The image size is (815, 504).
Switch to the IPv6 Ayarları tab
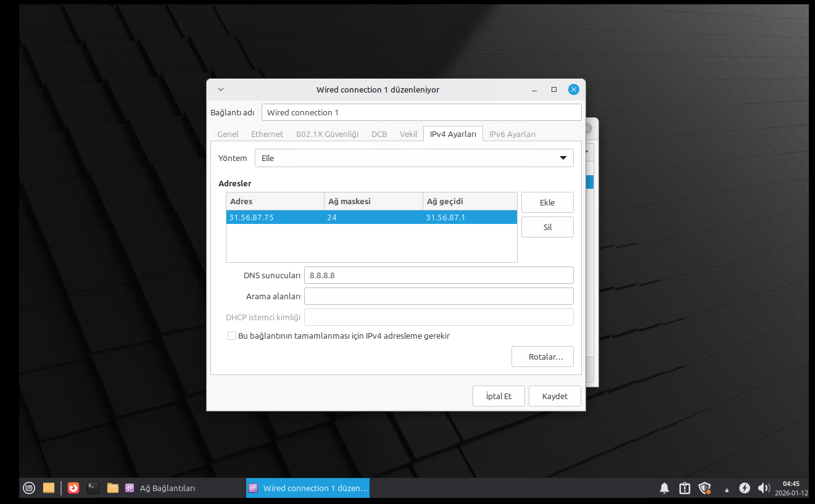pos(512,134)
